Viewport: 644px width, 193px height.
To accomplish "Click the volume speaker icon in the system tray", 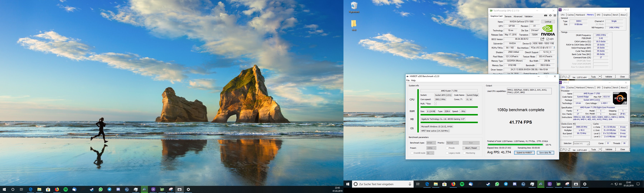I will [620, 184].
